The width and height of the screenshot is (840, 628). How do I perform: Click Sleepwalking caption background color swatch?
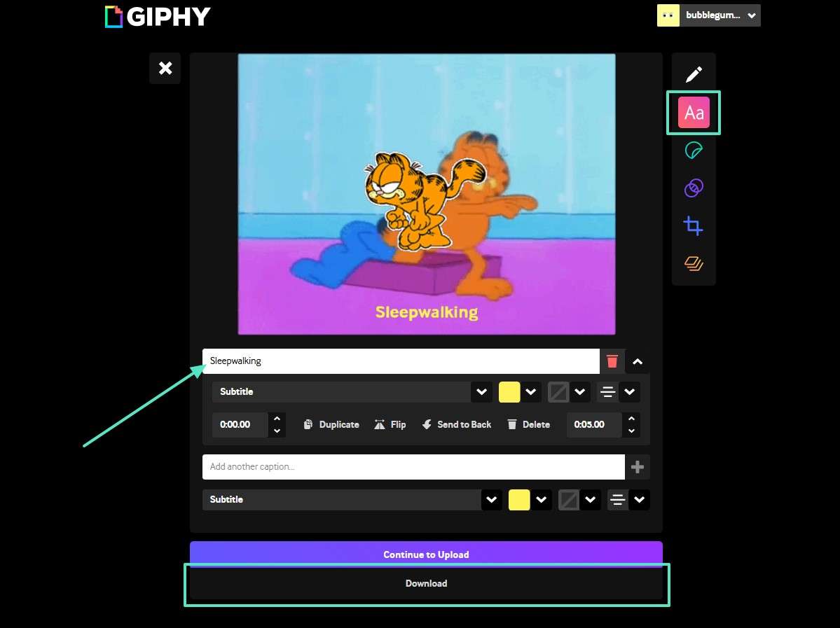558,392
